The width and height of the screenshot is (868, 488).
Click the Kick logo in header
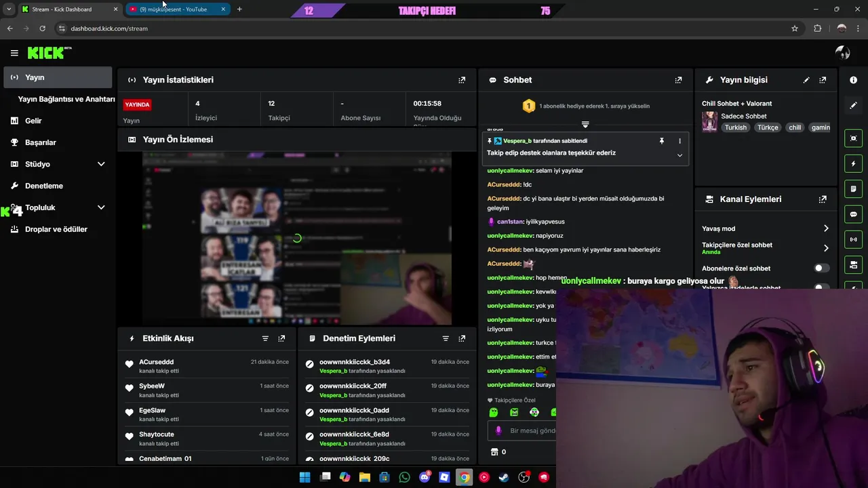point(50,53)
